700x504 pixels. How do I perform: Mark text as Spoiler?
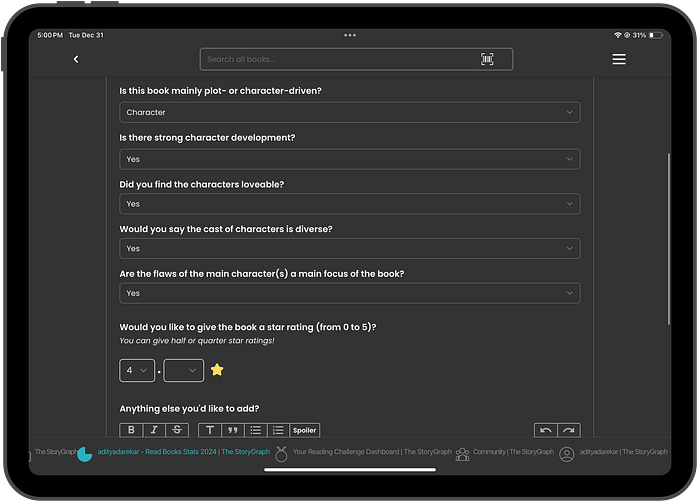[x=304, y=430]
